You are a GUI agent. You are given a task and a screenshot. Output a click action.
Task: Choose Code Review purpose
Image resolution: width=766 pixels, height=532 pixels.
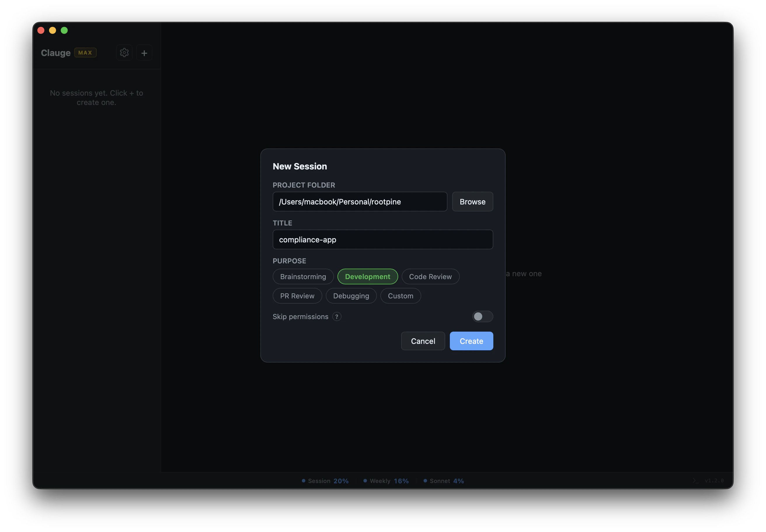click(430, 277)
